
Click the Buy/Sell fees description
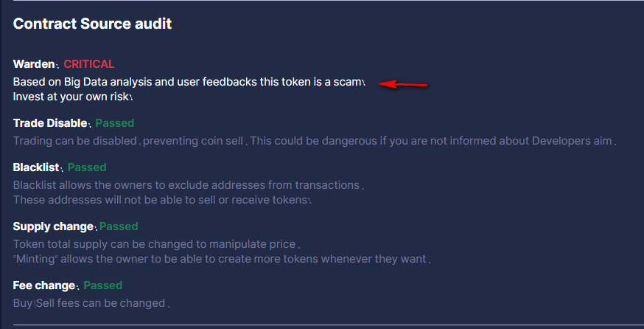click(x=90, y=303)
